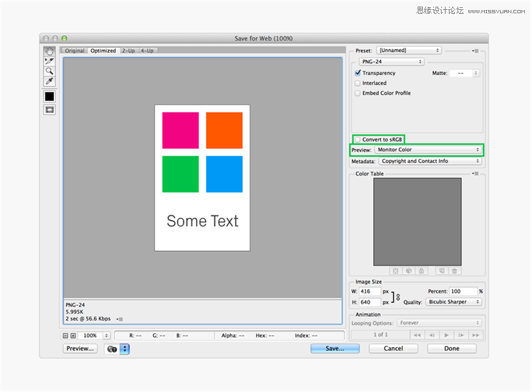Click the green window zoom button
Viewport: 532px width, 392px height.
[x=65, y=39]
